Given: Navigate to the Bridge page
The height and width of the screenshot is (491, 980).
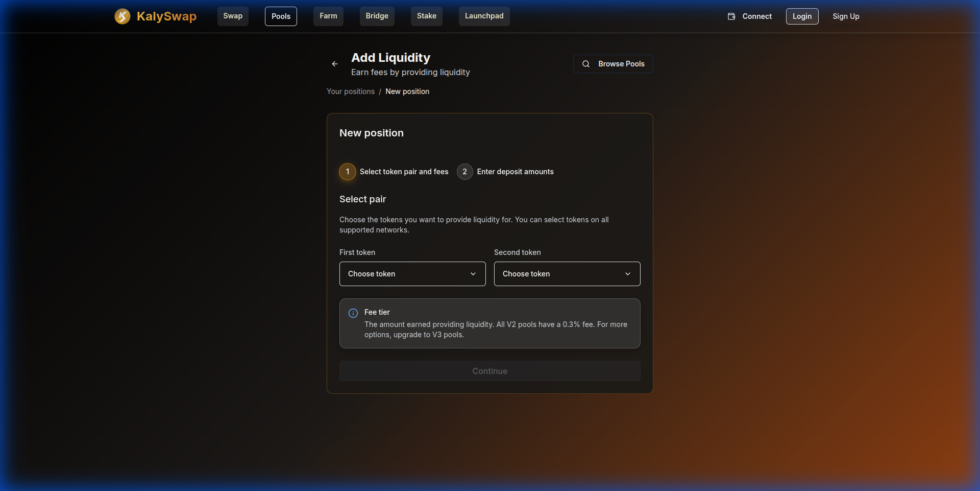Looking at the screenshot, I should (377, 16).
